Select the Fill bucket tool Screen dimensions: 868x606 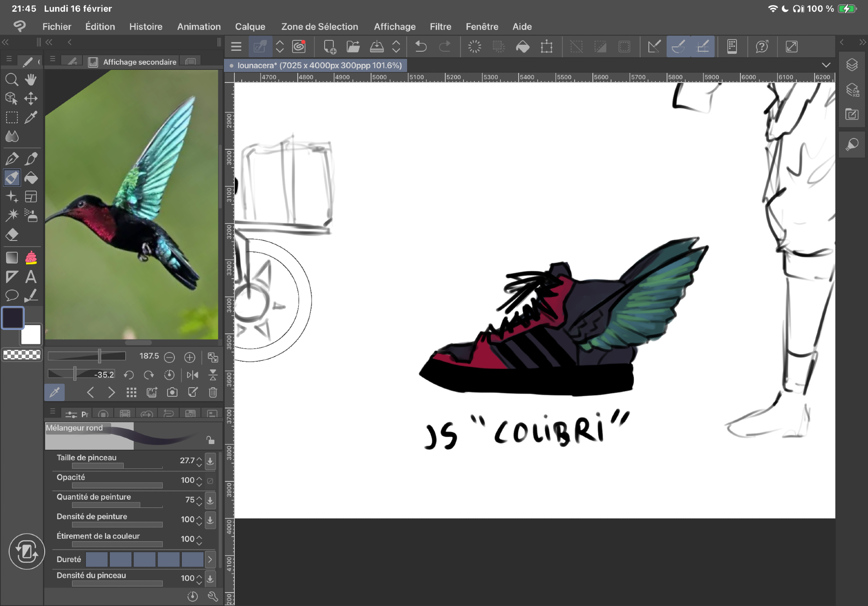click(31, 178)
